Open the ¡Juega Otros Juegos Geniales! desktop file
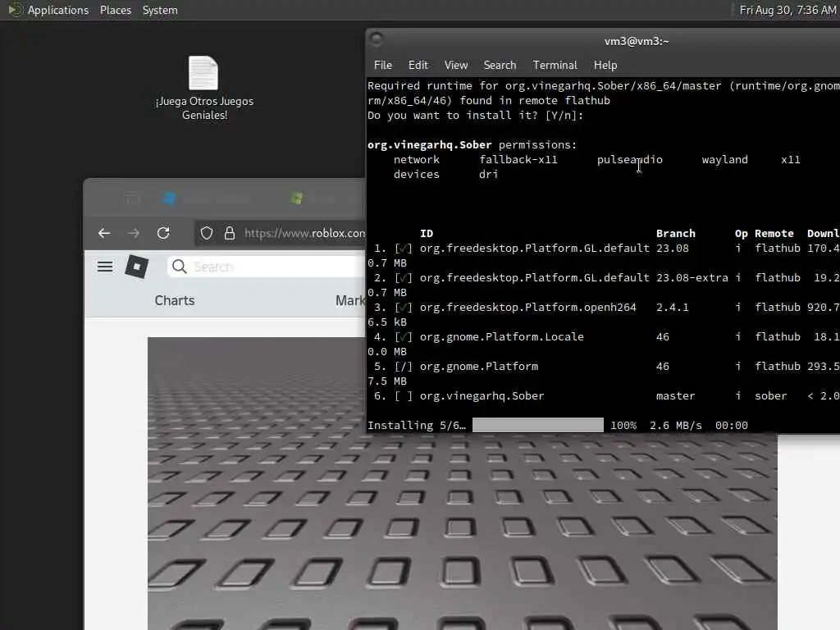 click(x=204, y=89)
